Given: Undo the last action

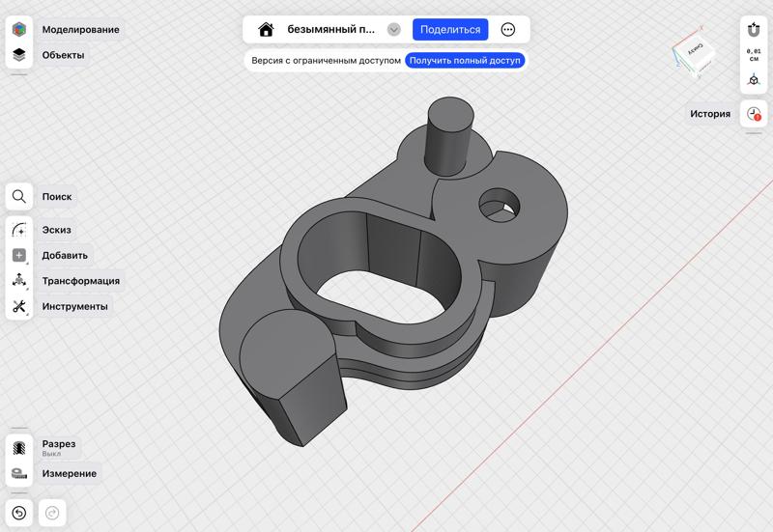Looking at the screenshot, I should (x=19, y=514).
